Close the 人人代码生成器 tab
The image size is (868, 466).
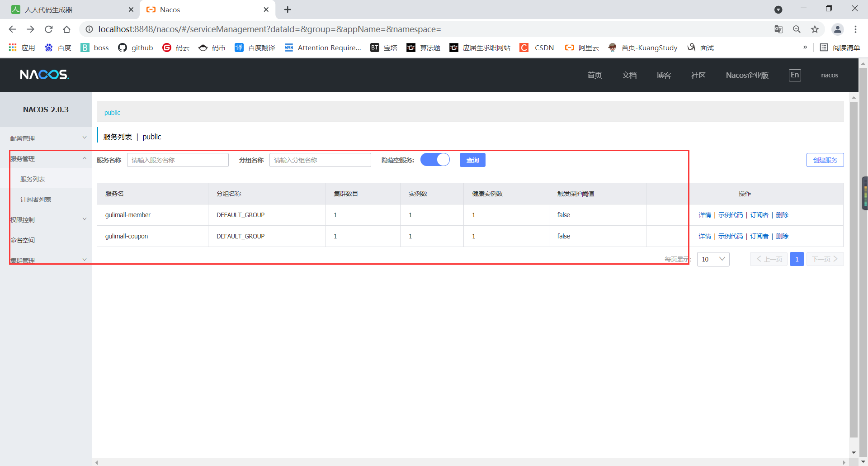coord(131,10)
